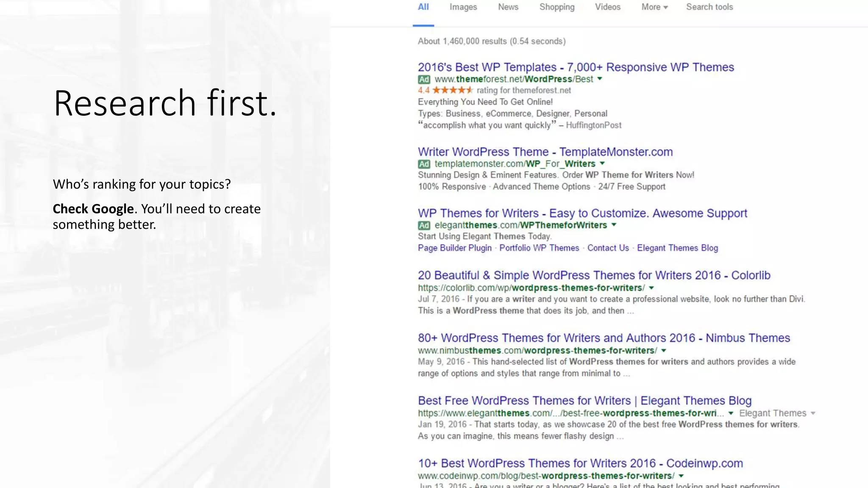Click the Ad badge beside elegantthemes.com URL

click(x=424, y=225)
